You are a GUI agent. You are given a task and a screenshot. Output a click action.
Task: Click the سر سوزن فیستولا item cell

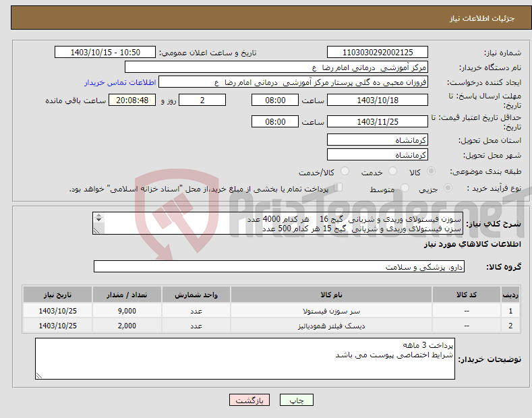pos(331,311)
